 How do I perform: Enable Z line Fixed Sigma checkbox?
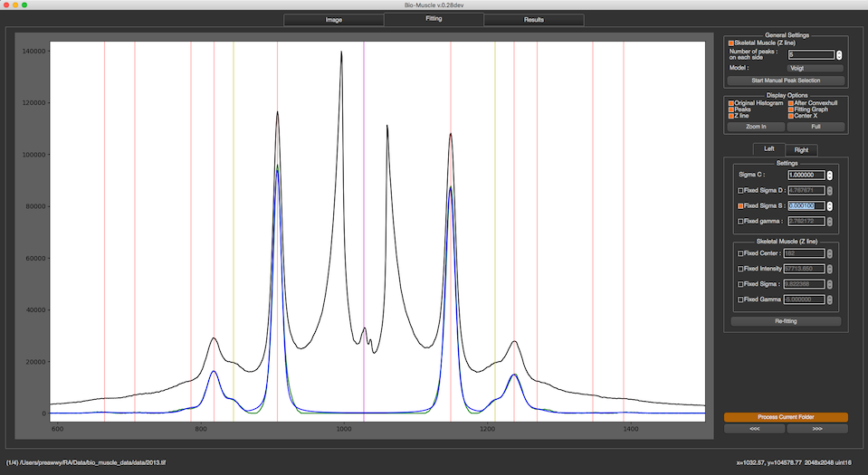coord(740,284)
